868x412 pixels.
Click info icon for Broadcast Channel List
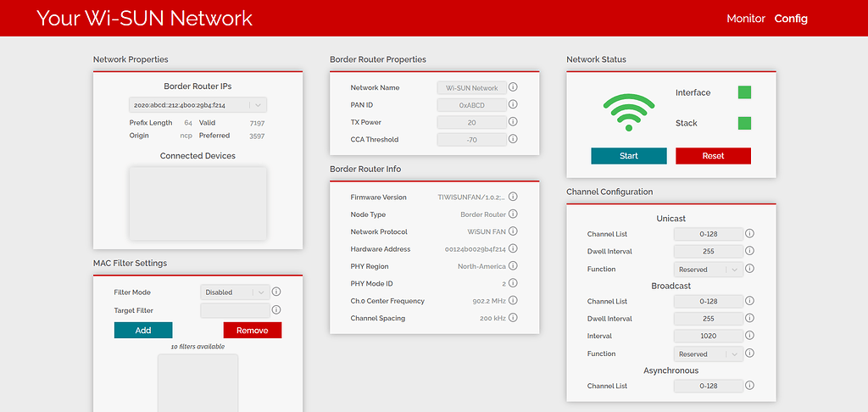click(749, 301)
